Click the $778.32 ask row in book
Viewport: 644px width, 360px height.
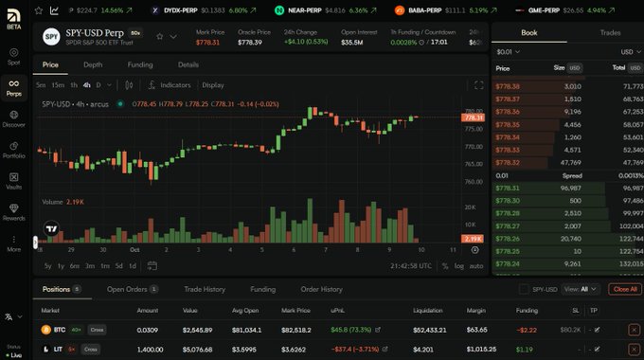(x=568, y=163)
